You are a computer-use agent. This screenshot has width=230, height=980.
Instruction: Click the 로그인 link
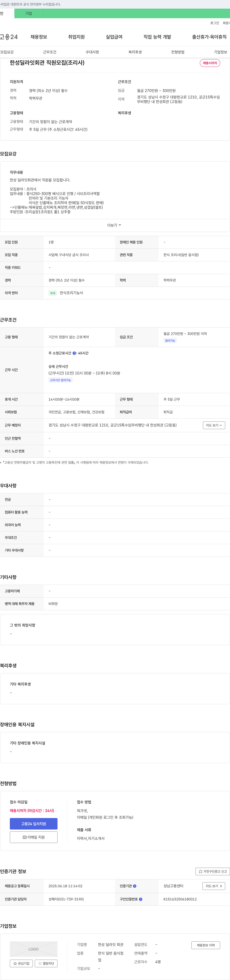pos(214,23)
